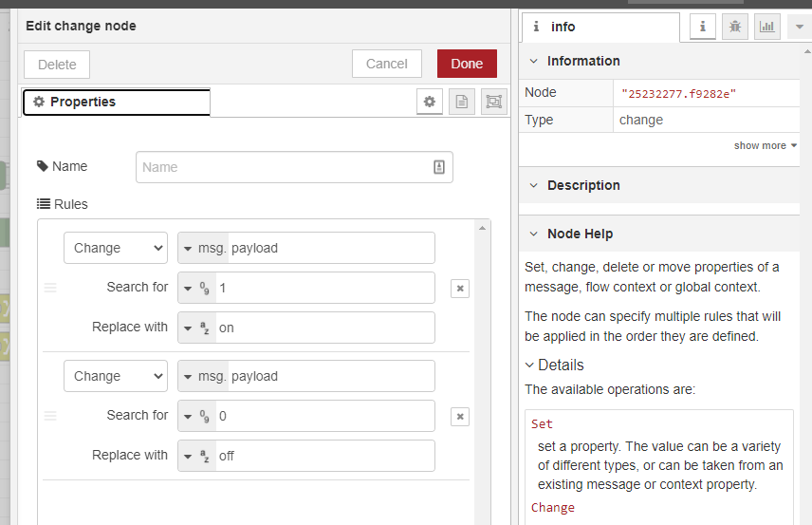812x525 pixels.
Task: Edit the Replace with off field
Action: coord(324,456)
